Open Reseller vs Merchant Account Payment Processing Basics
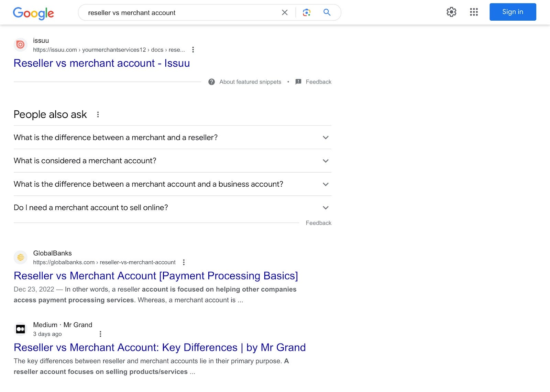The image size is (550, 392). (x=156, y=276)
